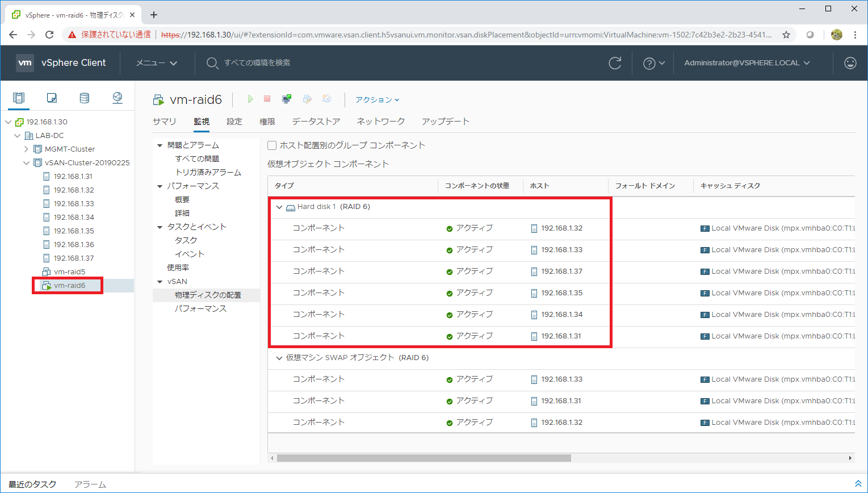Enable group components by host placement checkbox
This screenshot has height=493, width=868.
tap(272, 145)
